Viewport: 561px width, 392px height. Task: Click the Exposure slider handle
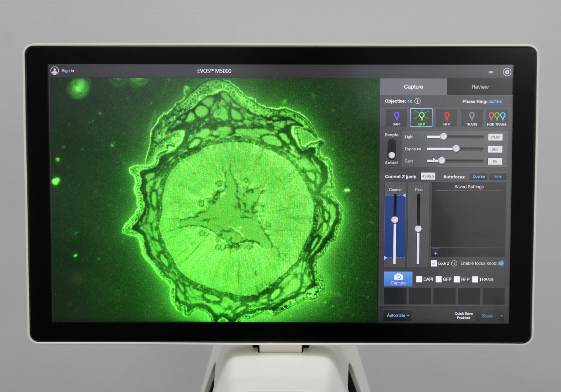point(456,149)
